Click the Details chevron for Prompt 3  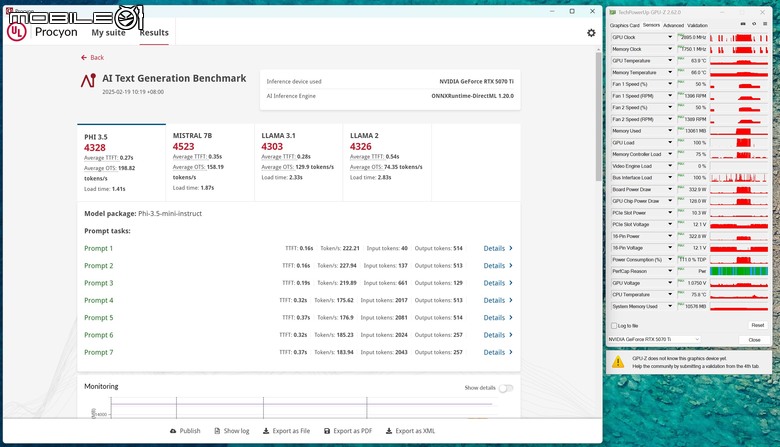[511, 283]
